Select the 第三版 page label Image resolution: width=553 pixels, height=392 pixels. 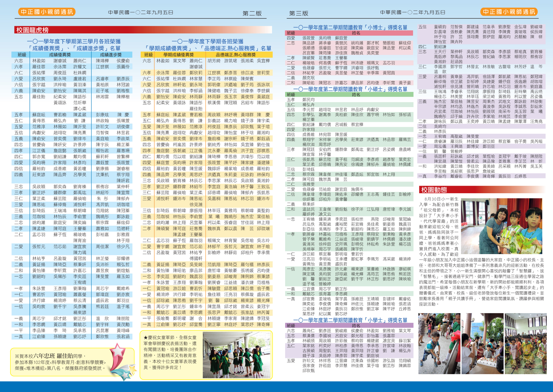(299, 14)
